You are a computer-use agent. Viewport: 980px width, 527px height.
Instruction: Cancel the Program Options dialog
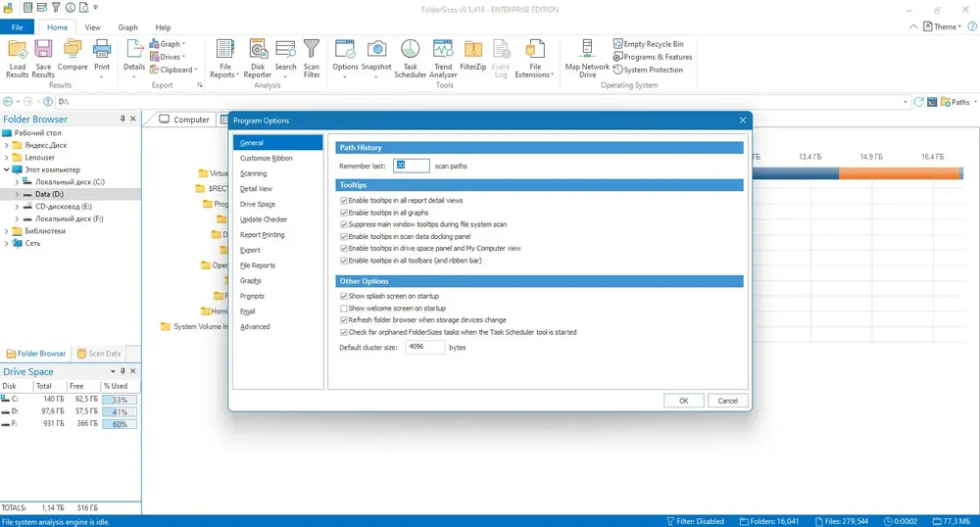[727, 401]
